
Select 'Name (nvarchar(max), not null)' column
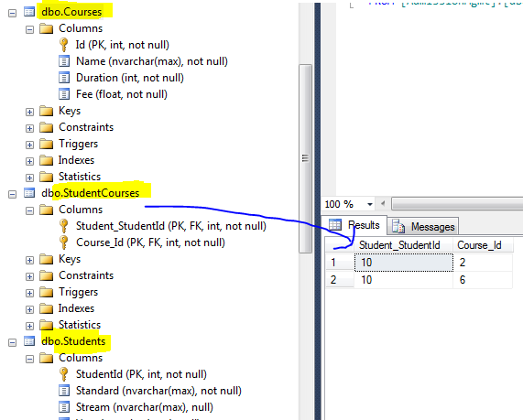click(152, 61)
